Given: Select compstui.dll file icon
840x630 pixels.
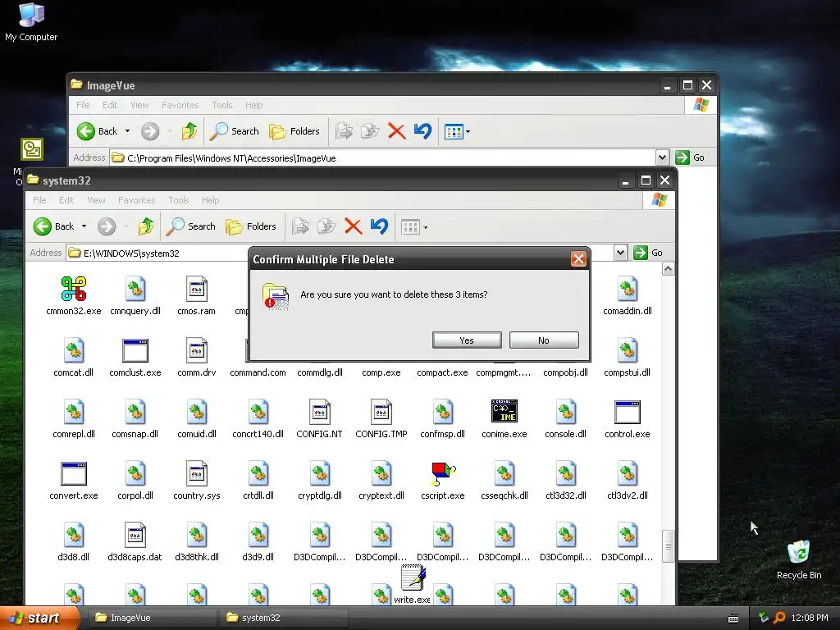Looking at the screenshot, I should pos(628,350).
